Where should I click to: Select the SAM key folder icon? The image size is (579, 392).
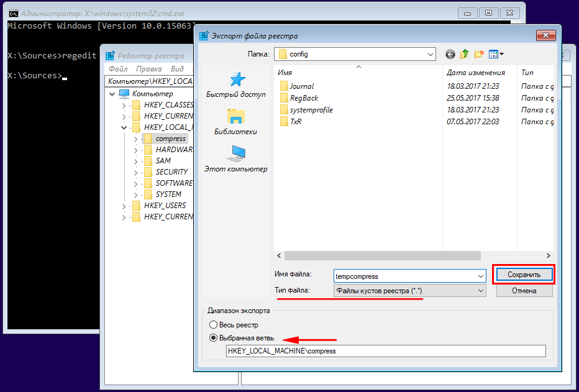pos(148,161)
